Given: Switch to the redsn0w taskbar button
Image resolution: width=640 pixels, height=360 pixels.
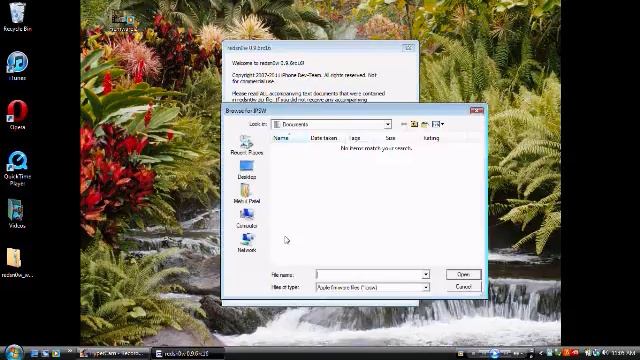Looking at the screenshot, I should point(188,353).
